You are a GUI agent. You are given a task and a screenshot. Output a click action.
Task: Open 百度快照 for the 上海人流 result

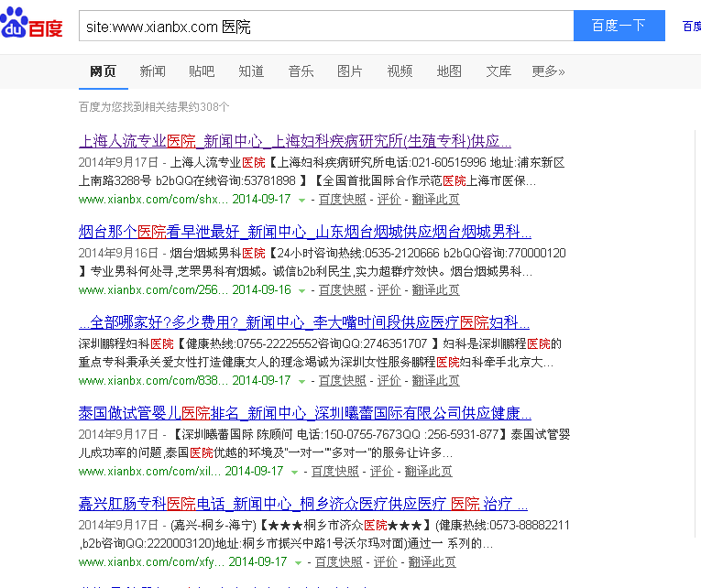343,200
